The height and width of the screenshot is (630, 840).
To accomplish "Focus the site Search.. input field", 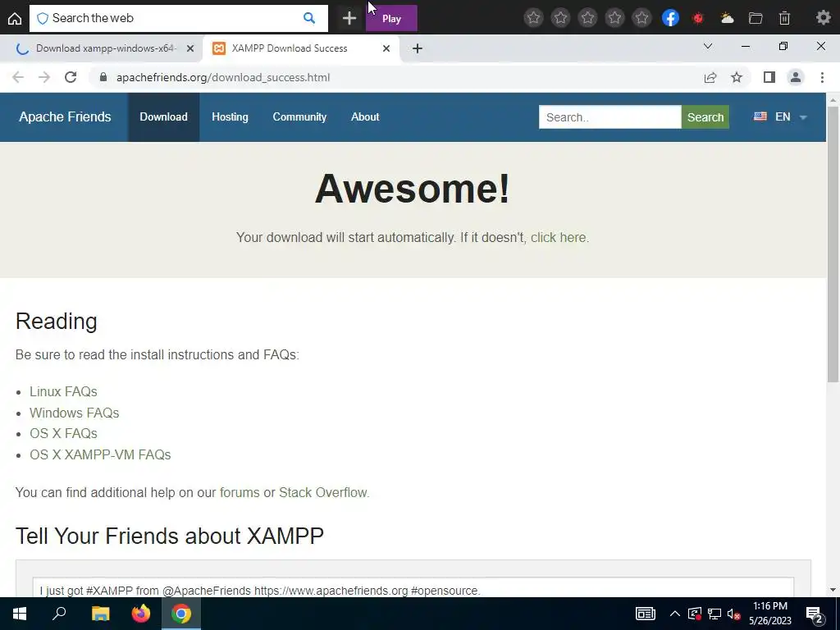I will click(x=609, y=116).
